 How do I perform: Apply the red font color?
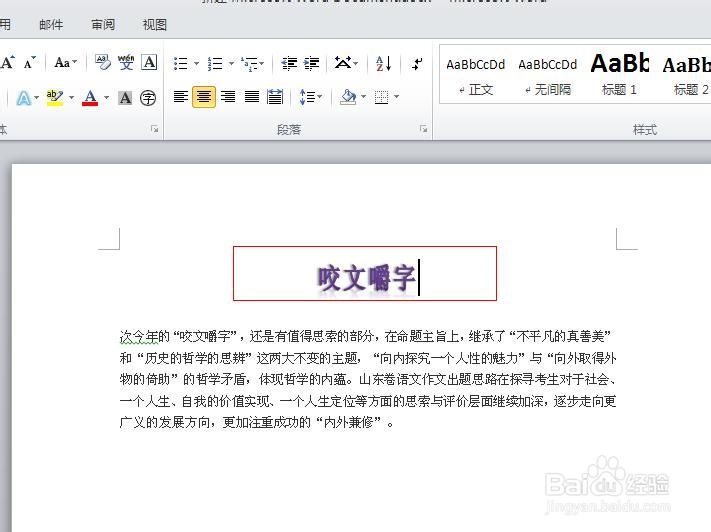(90, 98)
